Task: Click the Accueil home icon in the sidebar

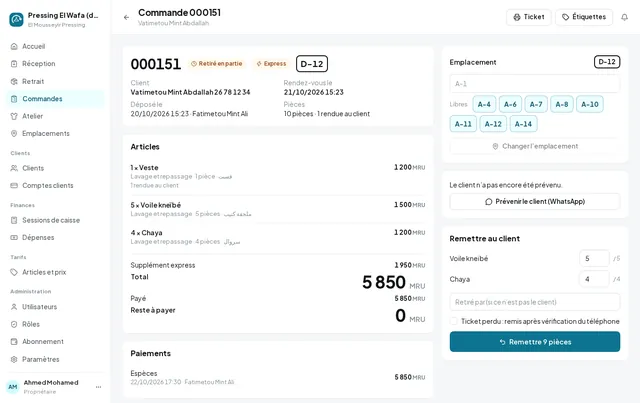Action: 14,46
